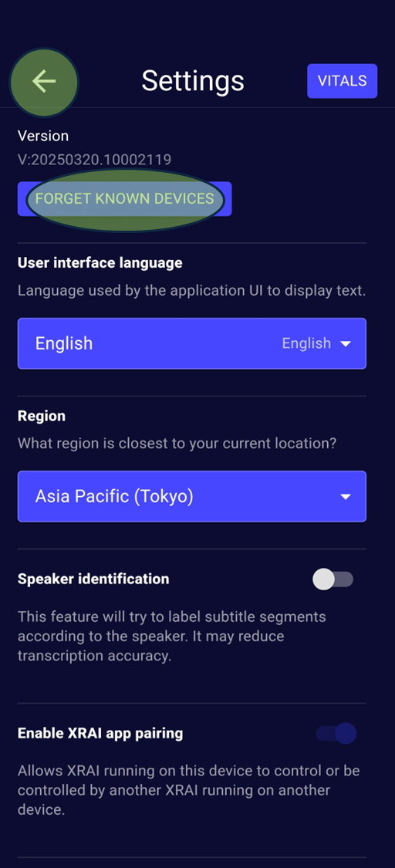The image size is (395, 868).
Task: Go back using the arrow icon
Action: [x=44, y=81]
